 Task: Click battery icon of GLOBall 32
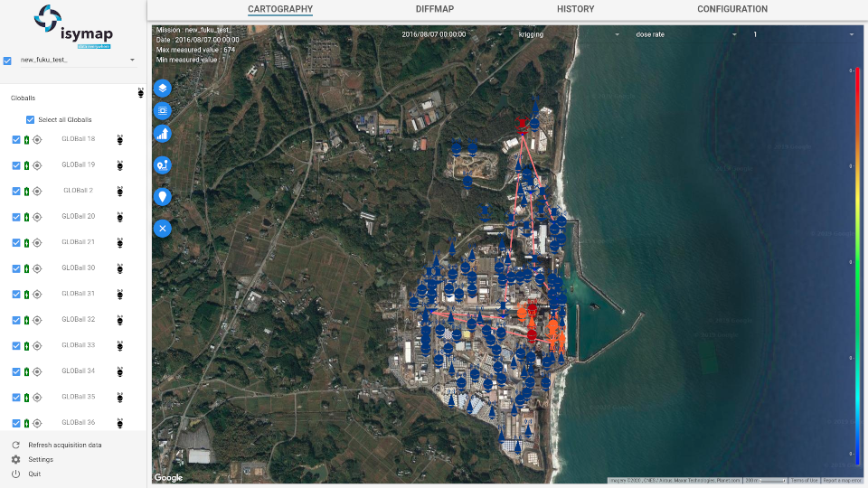coord(26,320)
